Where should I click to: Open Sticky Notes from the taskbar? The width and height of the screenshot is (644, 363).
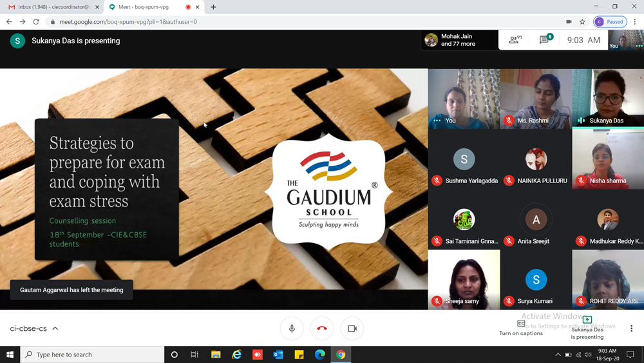(x=299, y=355)
